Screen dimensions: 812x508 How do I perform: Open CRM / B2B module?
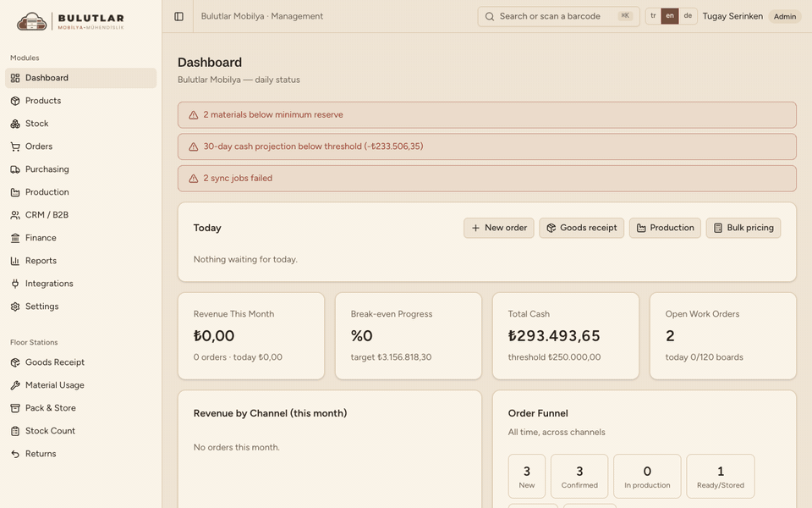(81, 214)
